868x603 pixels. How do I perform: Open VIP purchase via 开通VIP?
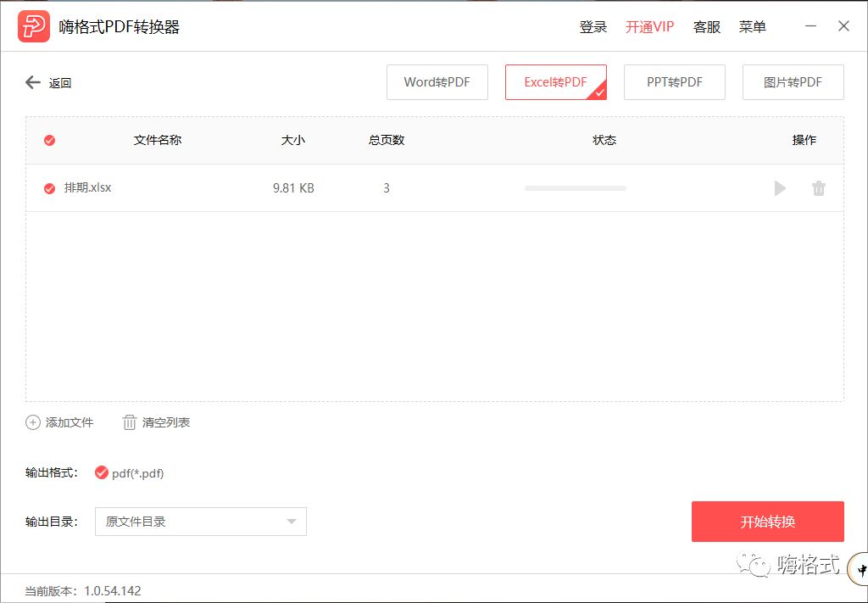tap(649, 26)
